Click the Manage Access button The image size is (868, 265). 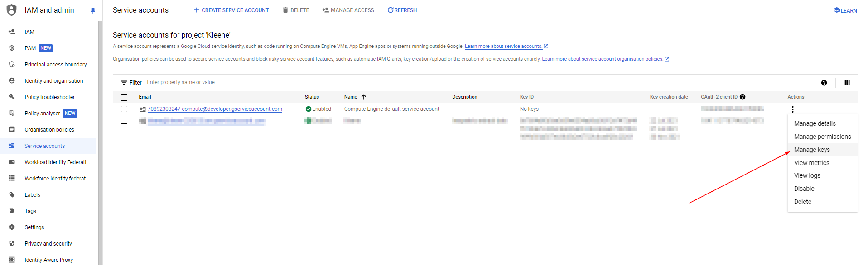click(348, 10)
